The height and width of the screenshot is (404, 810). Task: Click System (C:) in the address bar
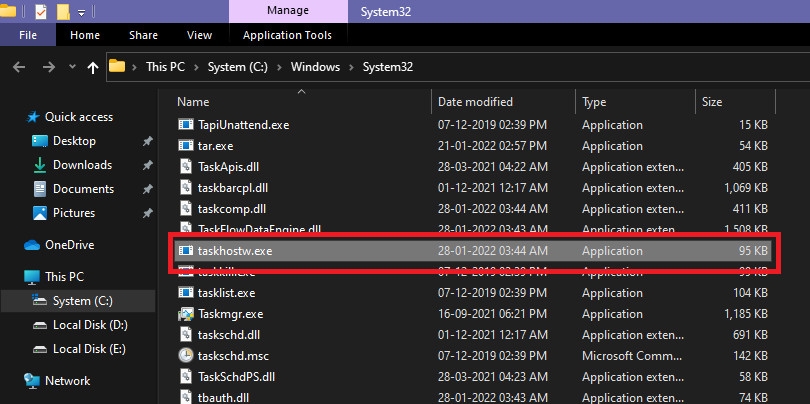pyautogui.click(x=238, y=67)
